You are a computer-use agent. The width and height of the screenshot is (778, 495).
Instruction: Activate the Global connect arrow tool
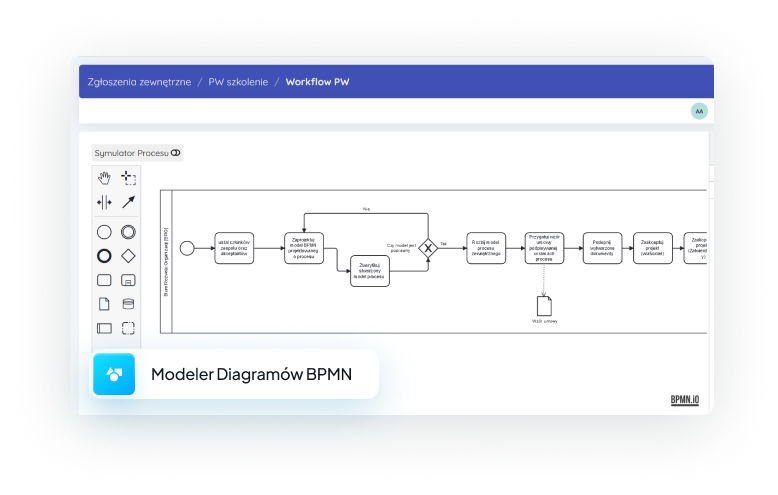pyautogui.click(x=128, y=202)
